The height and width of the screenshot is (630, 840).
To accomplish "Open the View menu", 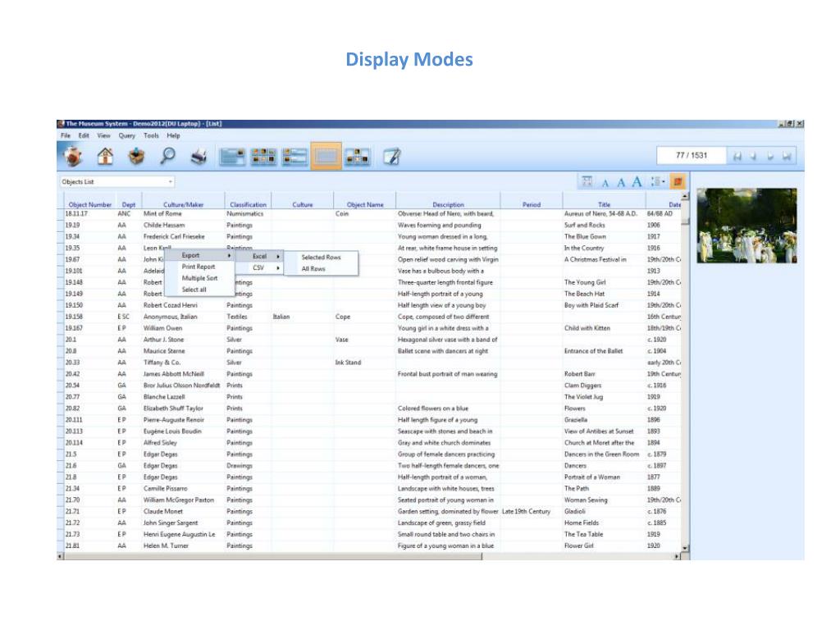I will [x=103, y=135].
